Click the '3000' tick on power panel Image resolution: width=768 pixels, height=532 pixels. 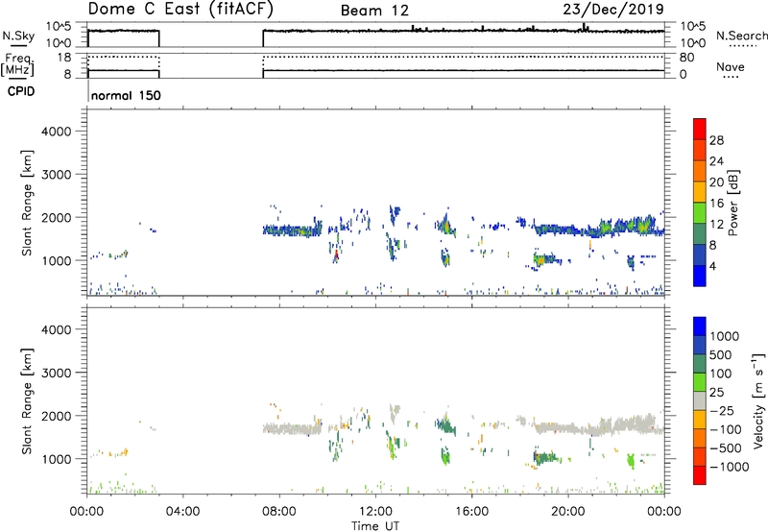click(x=56, y=175)
